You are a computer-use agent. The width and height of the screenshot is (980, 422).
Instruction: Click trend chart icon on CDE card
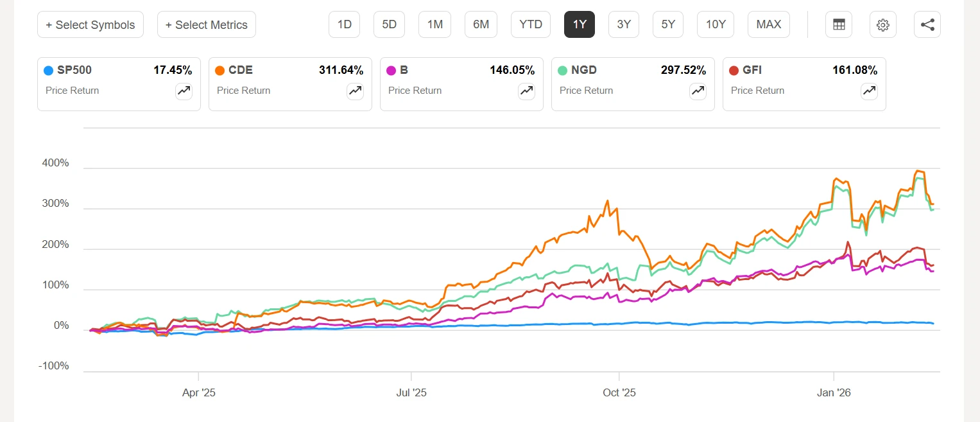356,91
